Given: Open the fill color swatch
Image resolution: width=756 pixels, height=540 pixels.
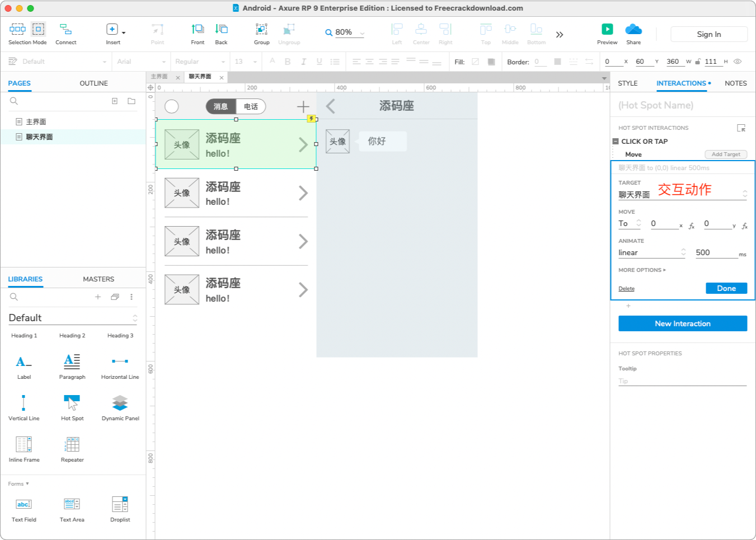Looking at the screenshot, I should (475, 62).
